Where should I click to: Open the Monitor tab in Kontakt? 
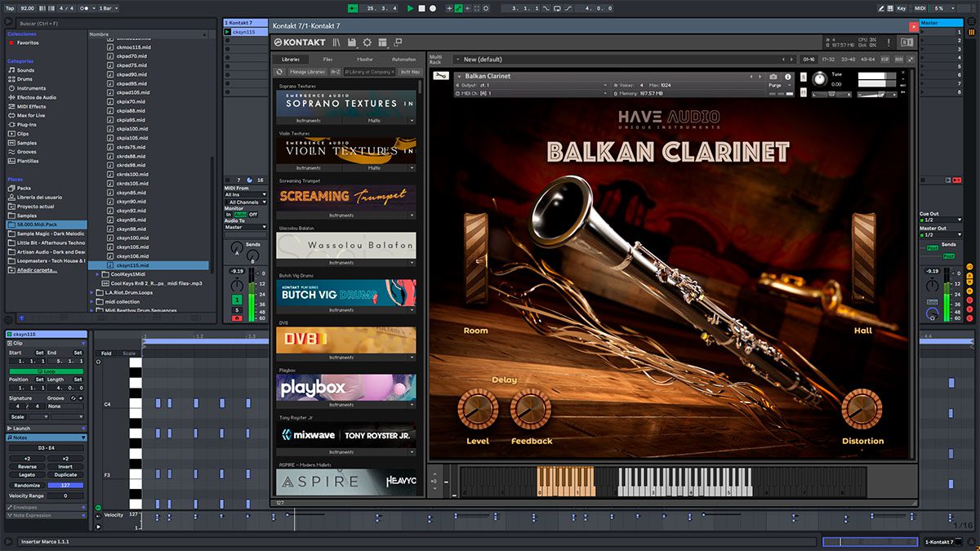[x=365, y=60]
